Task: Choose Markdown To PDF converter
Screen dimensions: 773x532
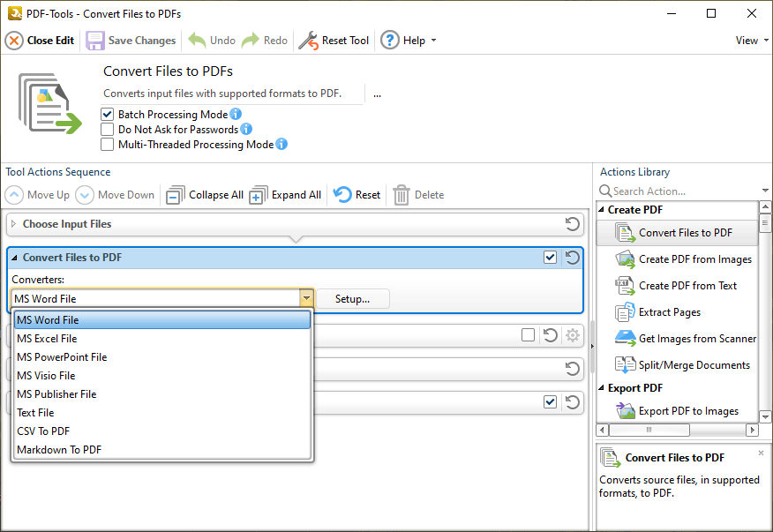Action: point(59,450)
